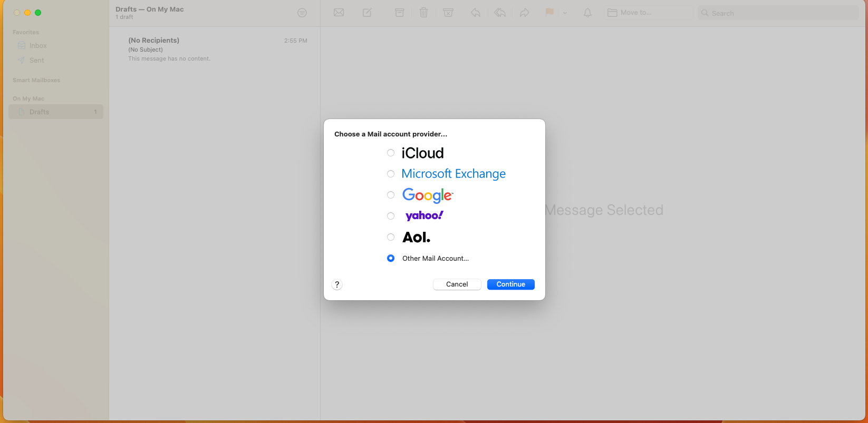Click the Aol. logo
The image size is (868, 423).
click(x=417, y=238)
